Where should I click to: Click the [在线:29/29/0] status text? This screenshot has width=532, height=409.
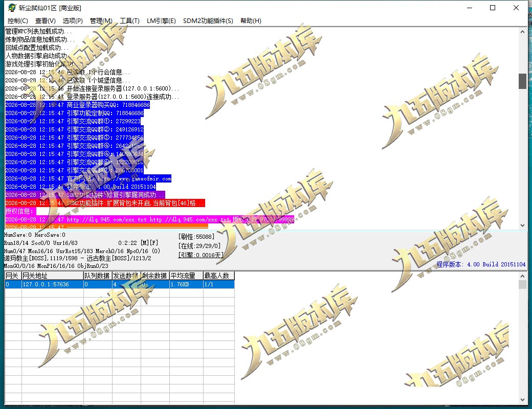[199, 246]
